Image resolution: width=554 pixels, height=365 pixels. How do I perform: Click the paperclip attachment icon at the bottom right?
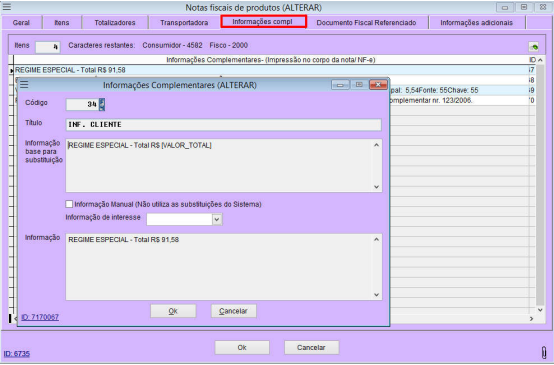pos(544,352)
